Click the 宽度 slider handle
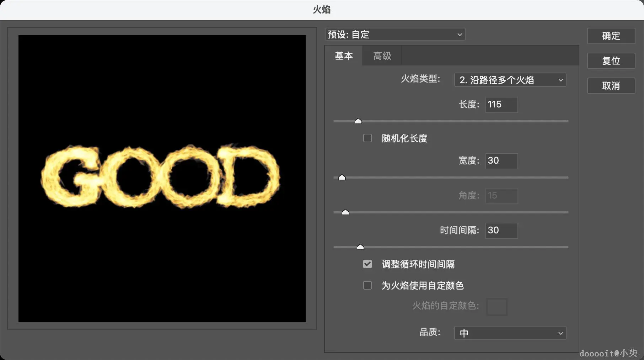Viewport: 644px width, 360px height. click(342, 177)
